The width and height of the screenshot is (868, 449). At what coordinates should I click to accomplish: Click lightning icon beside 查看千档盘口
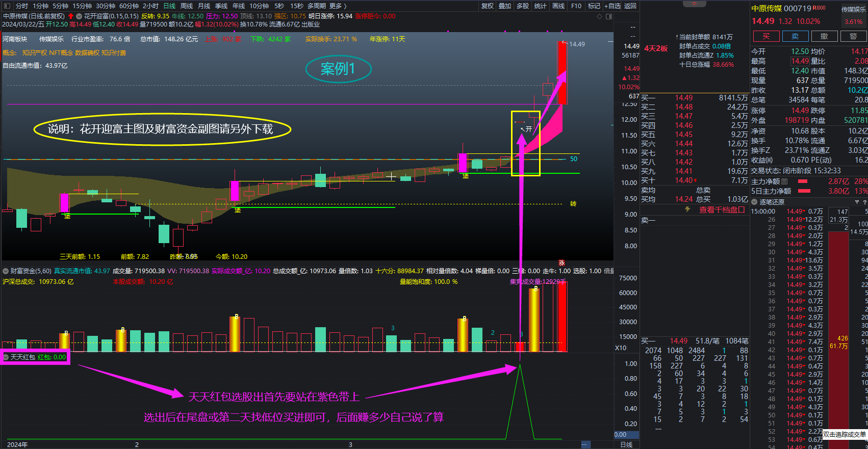tap(687, 209)
